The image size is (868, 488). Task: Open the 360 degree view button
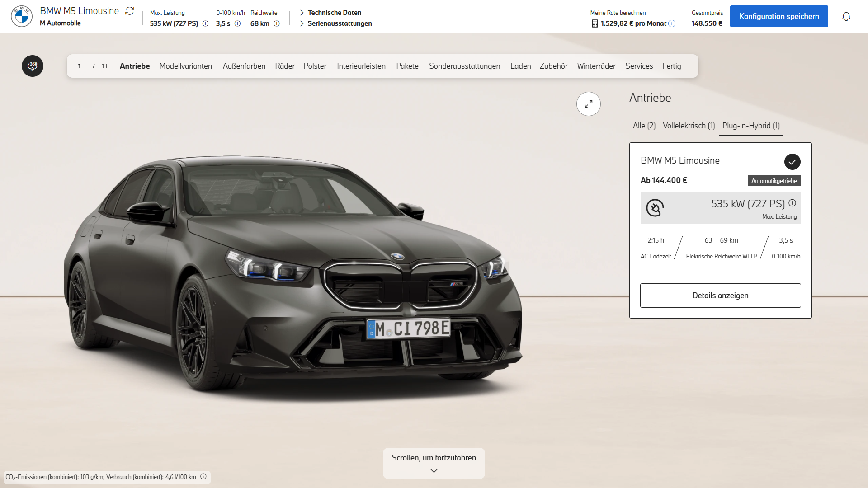point(33,66)
